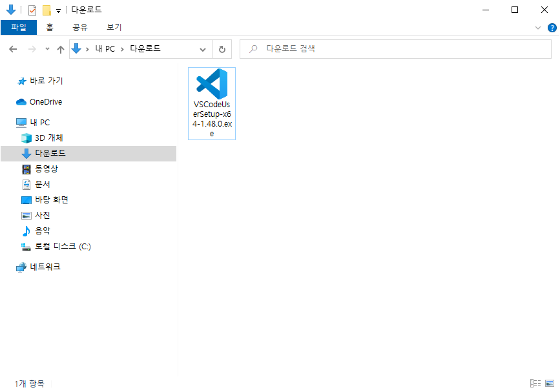
Task: Go forward with the right arrow
Action: [32, 49]
